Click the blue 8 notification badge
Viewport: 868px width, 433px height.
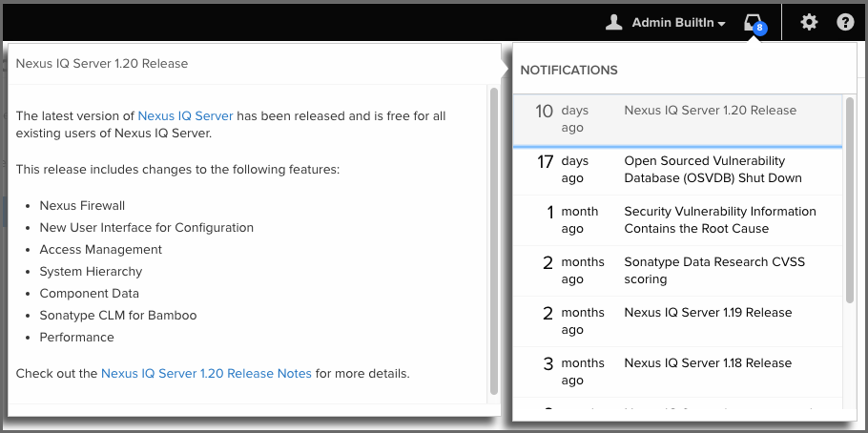[x=760, y=29]
